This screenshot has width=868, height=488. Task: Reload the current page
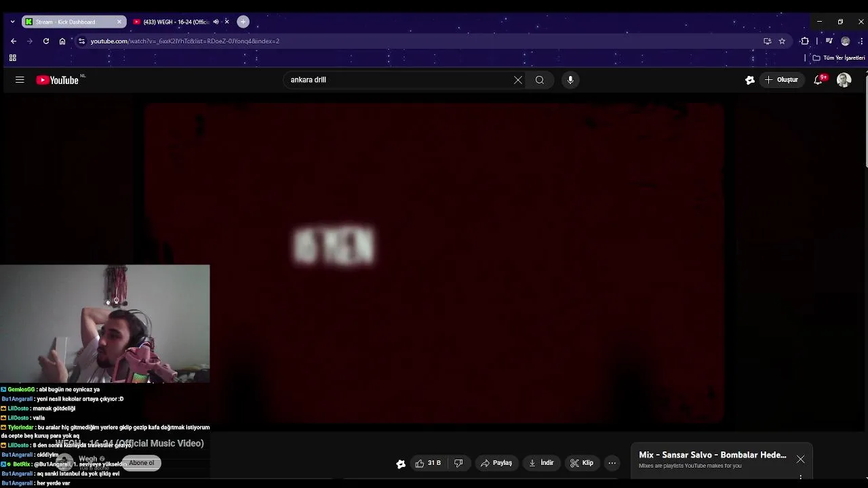46,41
